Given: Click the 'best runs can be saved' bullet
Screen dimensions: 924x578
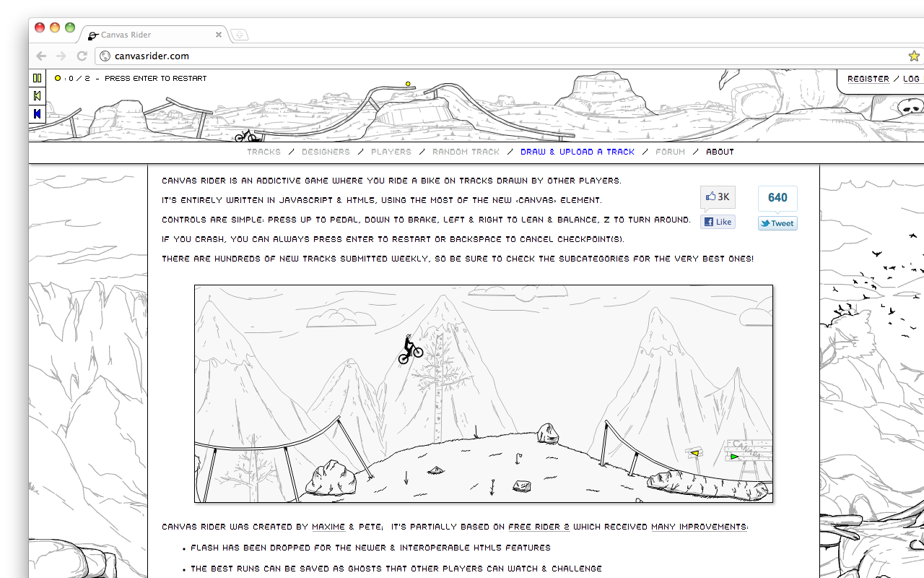Looking at the screenshot, I should (396, 569).
